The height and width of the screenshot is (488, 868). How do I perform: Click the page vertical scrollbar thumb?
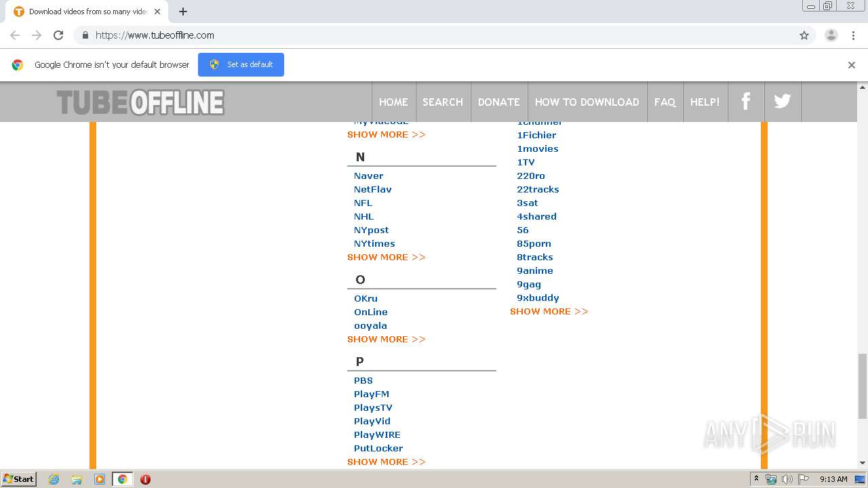pos(863,386)
